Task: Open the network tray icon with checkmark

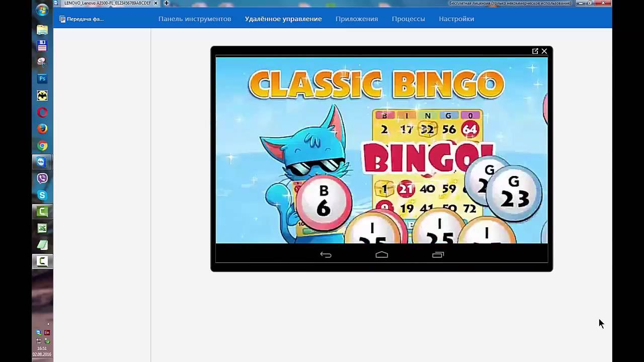Action: pos(47,341)
